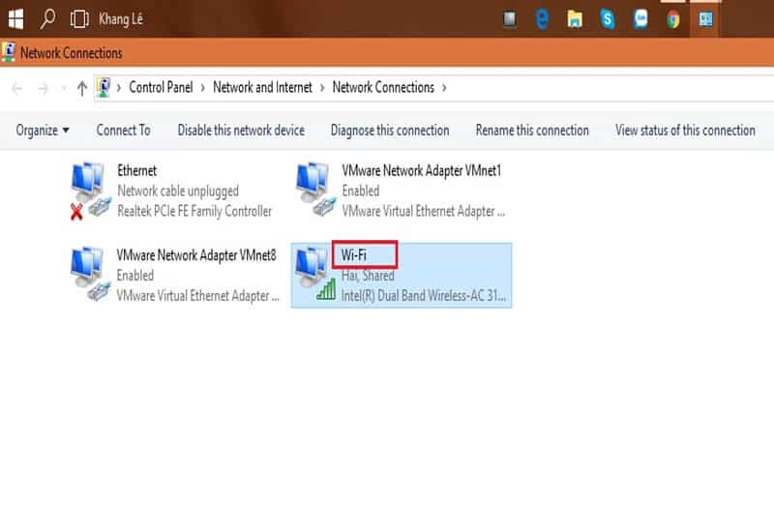Click Connect To in the command bar
This screenshot has width=774, height=532.
[x=123, y=131]
